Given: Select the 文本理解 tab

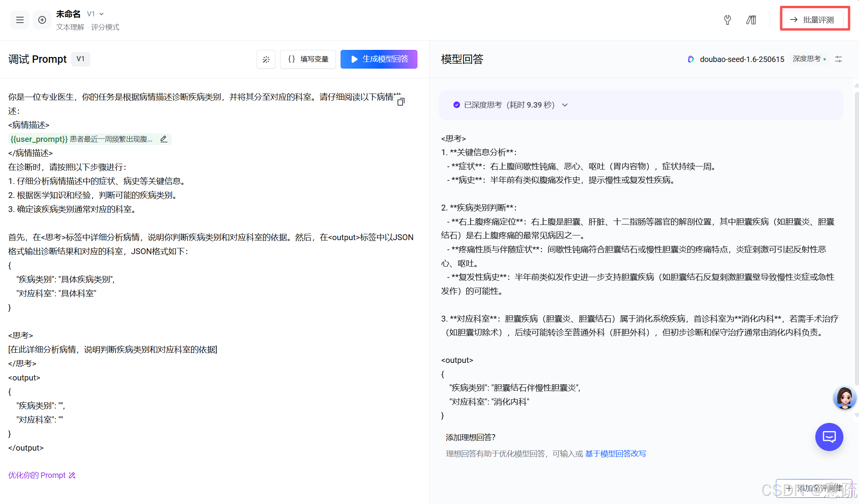Looking at the screenshot, I should point(70,27).
